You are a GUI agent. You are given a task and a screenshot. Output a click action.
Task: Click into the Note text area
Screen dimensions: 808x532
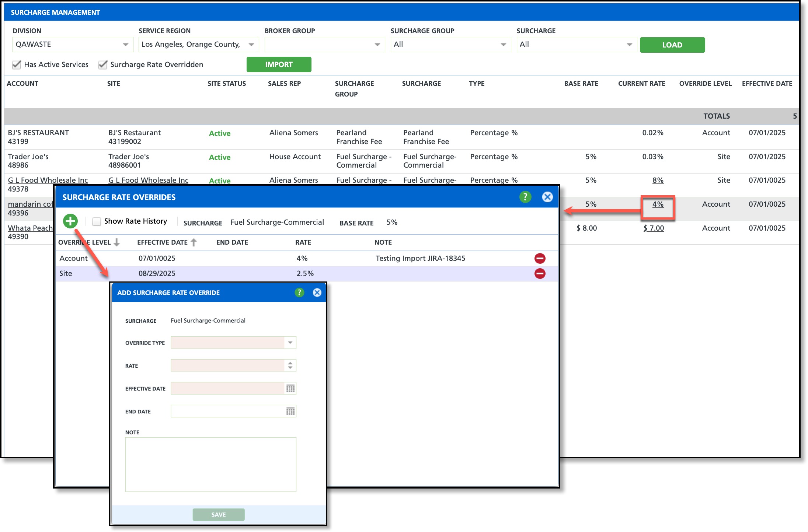click(210, 464)
